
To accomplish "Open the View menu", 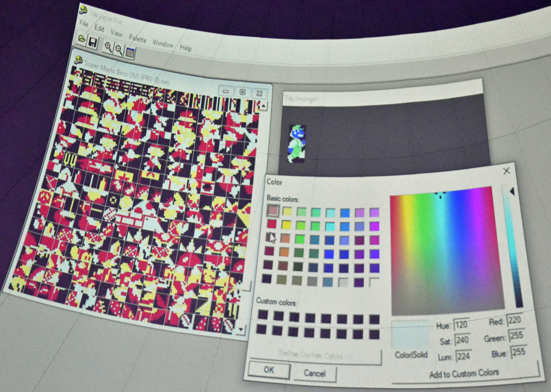I will (x=117, y=33).
